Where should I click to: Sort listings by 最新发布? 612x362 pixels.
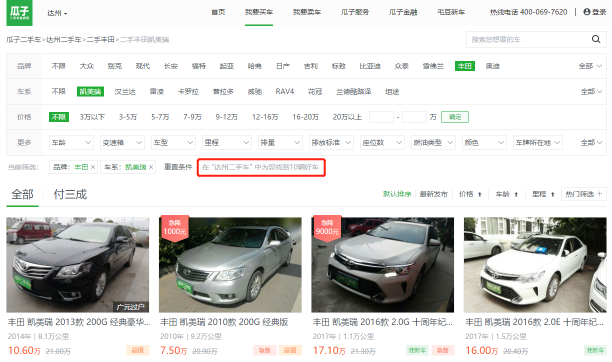[x=433, y=194]
